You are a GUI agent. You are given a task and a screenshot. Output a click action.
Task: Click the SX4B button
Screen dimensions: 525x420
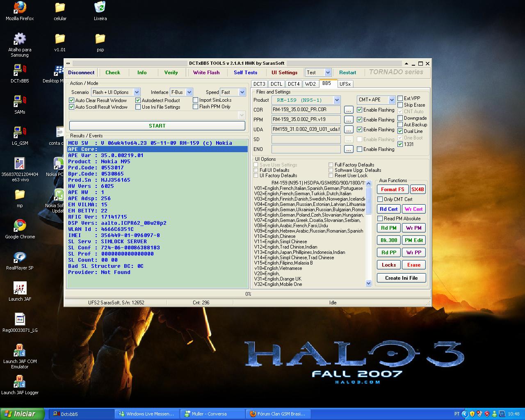point(418,189)
